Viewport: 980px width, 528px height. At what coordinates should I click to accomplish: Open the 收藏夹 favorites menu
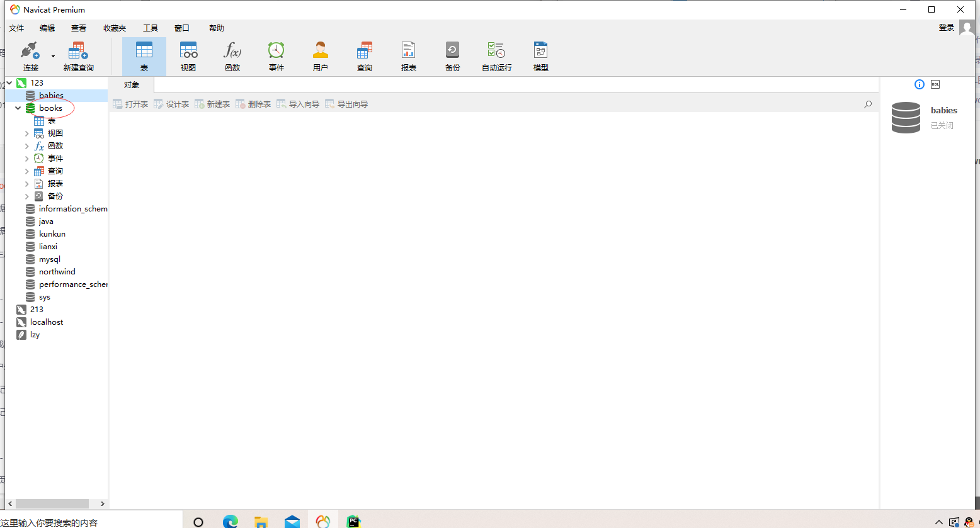coord(115,28)
